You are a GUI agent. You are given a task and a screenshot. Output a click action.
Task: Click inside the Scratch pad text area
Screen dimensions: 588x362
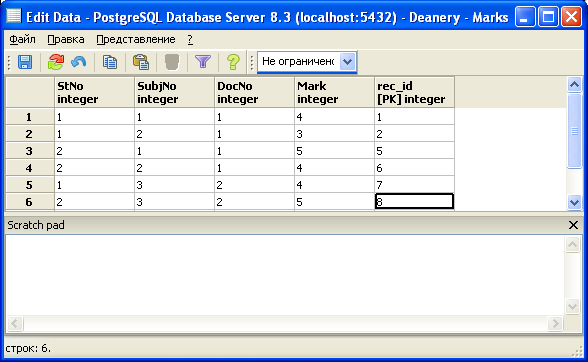tap(285, 275)
